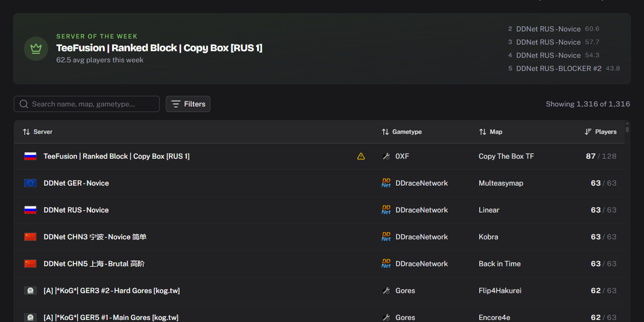Click the crown icon for Server of the Week
The height and width of the screenshot is (322, 644).
[36, 48]
